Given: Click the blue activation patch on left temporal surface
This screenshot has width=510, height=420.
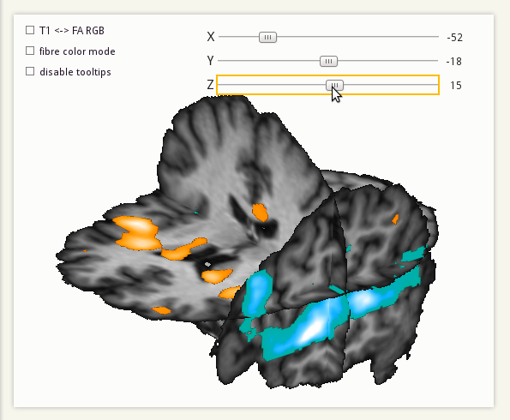Looking at the screenshot, I should [x=259, y=293].
